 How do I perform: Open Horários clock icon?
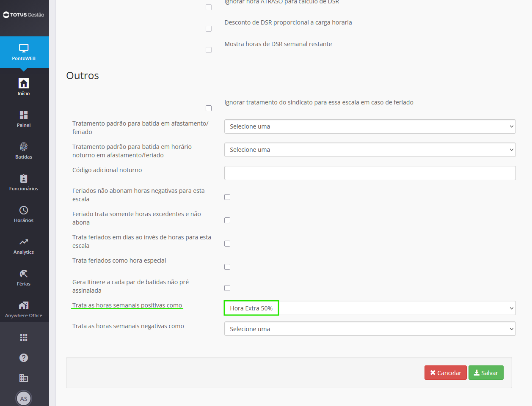coord(24,210)
